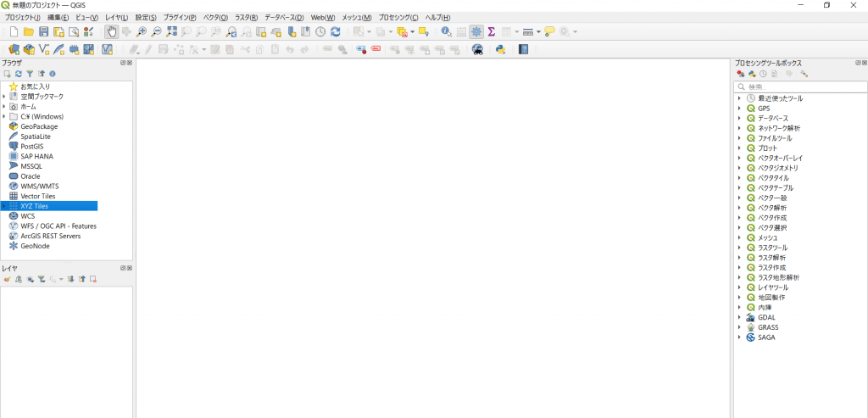Click the Zoom In magnifier tool
This screenshot has width=868, height=418.
(x=142, y=32)
